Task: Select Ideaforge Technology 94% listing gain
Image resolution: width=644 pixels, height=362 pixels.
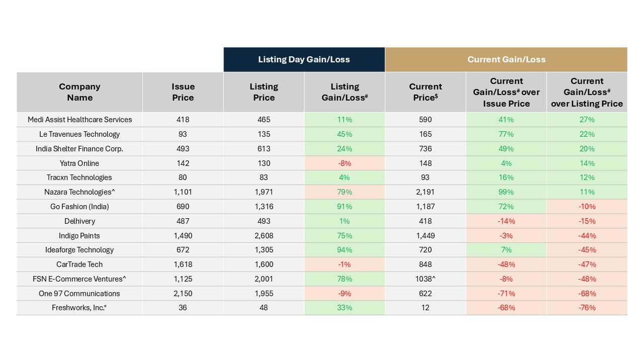Action: pos(345,250)
